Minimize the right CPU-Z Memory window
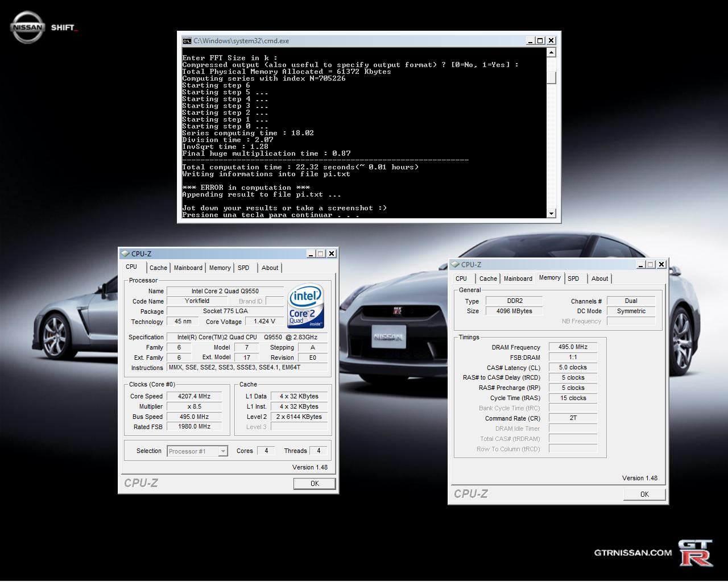The width and height of the screenshot is (728, 582). (x=641, y=264)
